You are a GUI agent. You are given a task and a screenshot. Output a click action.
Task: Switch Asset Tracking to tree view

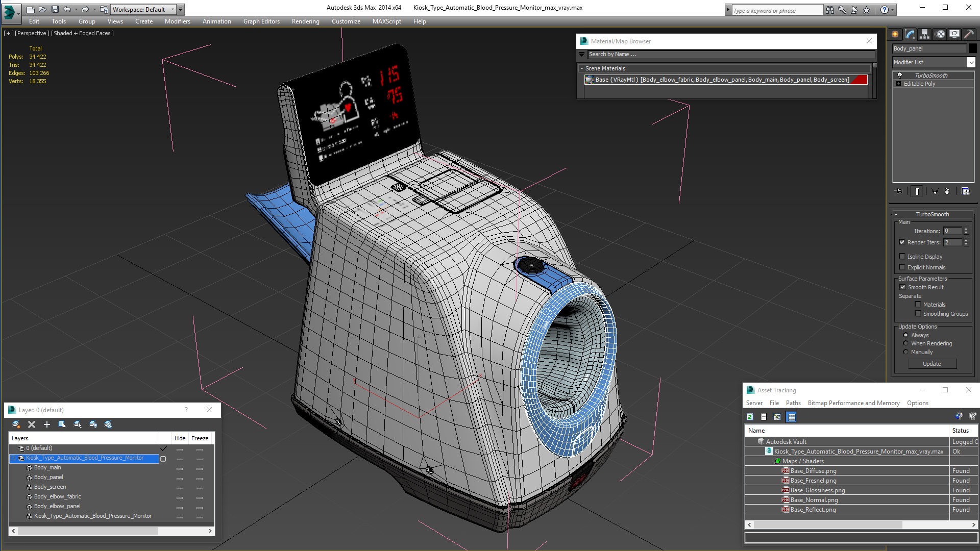777,417
